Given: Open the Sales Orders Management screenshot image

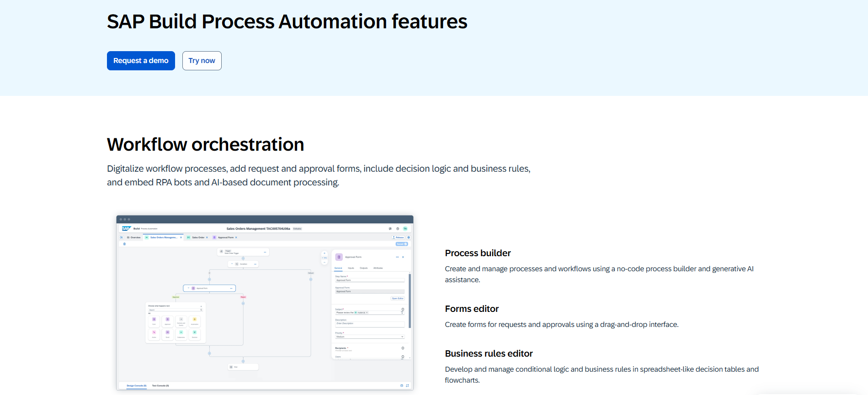Looking at the screenshot, I should pyautogui.click(x=265, y=303).
